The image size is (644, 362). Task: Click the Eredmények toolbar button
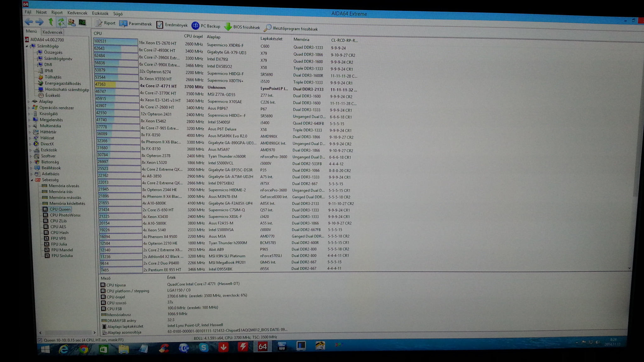click(x=172, y=25)
